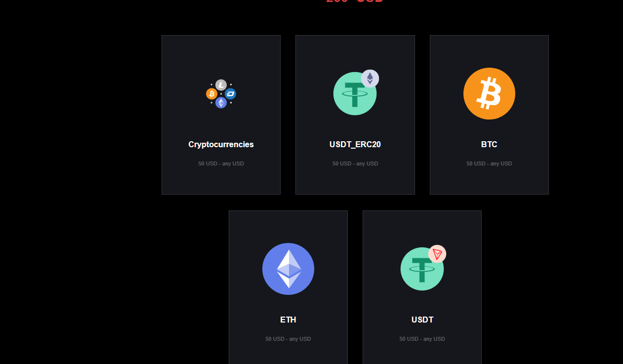Viewport: 623px width, 364px height.
Task: Click the multi-coin Cryptocurrencies icon
Action: pyautogui.click(x=221, y=94)
